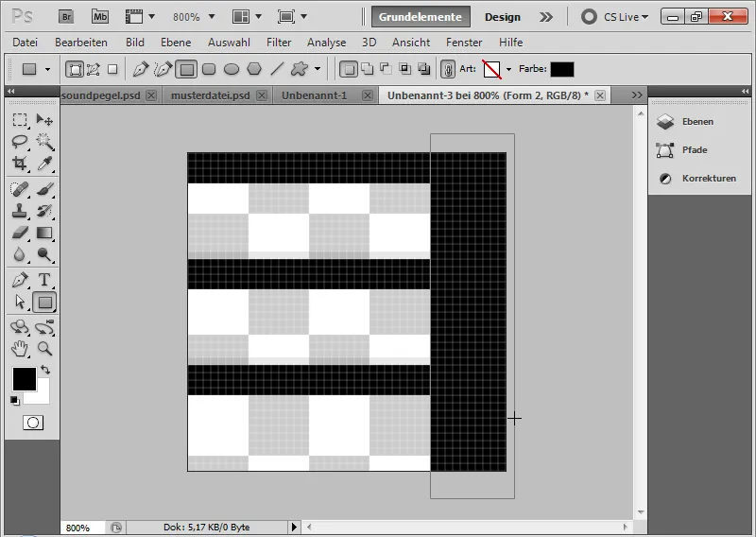Switch to the Unbenannt-1 tab
The height and width of the screenshot is (537, 756).
(x=315, y=95)
